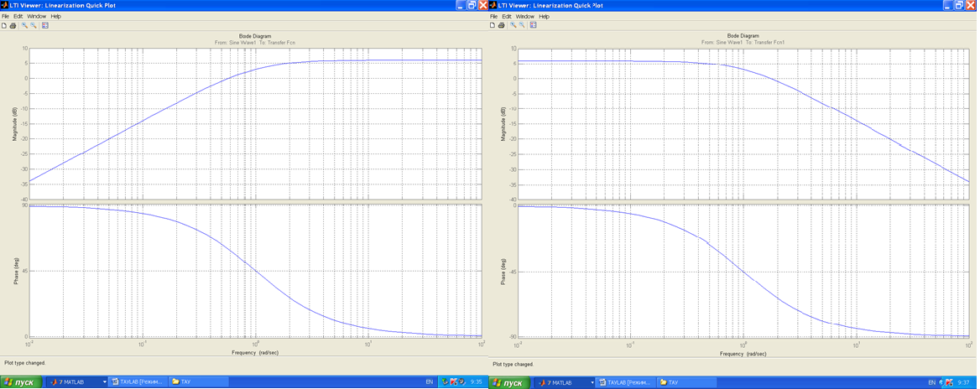The height and width of the screenshot is (389, 980).
Task: Click Print icon in left LTI Viewer
Action: pyautogui.click(x=13, y=25)
